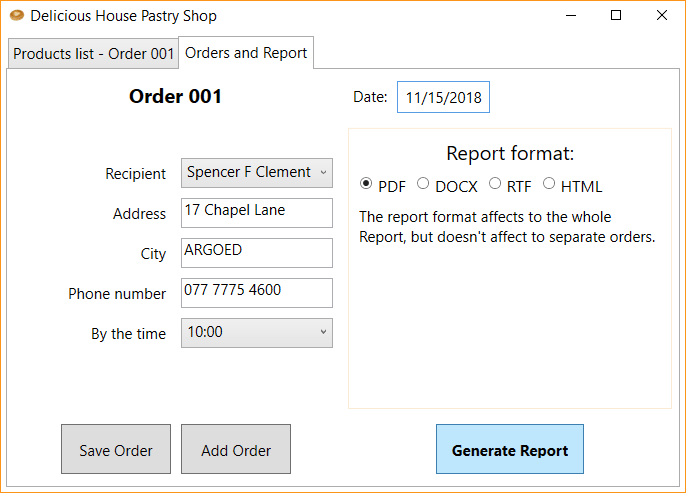This screenshot has width=686, height=493.
Task: Select PDF report format
Action: (366, 185)
